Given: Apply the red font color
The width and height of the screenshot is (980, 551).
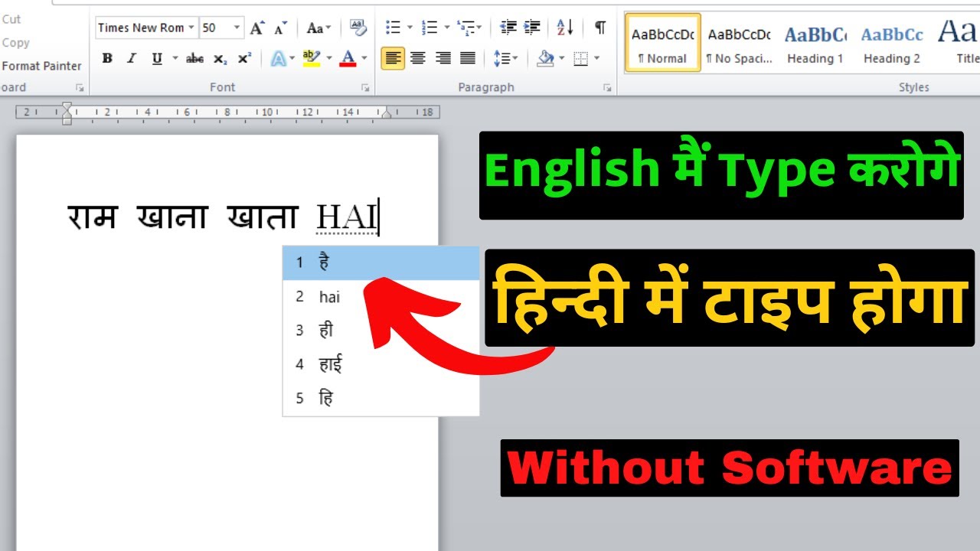Looking at the screenshot, I should pyautogui.click(x=348, y=58).
